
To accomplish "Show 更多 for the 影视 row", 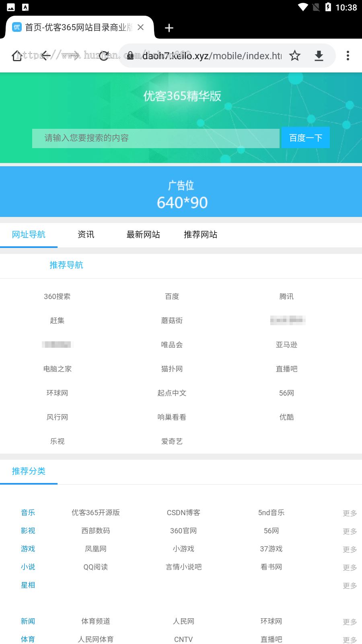I will [x=350, y=531].
